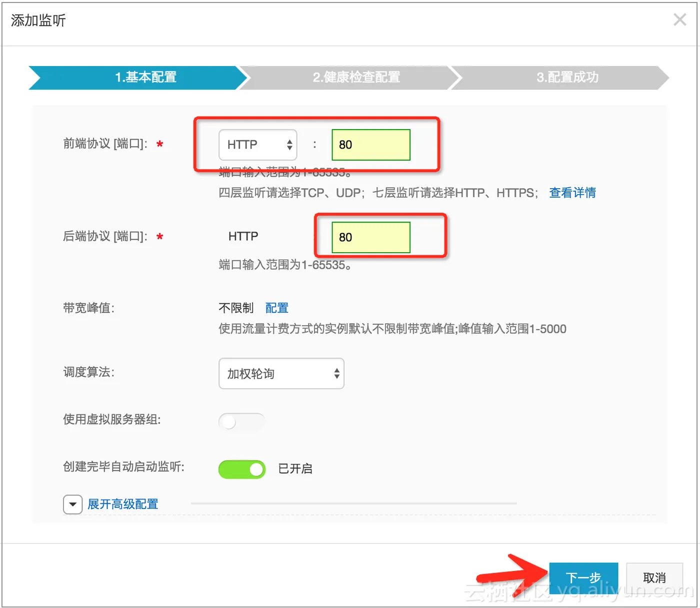This screenshot has height=608, width=700.
Task: Switch to the 2.健康检查配置 step
Action: click(x=355, y=78)
